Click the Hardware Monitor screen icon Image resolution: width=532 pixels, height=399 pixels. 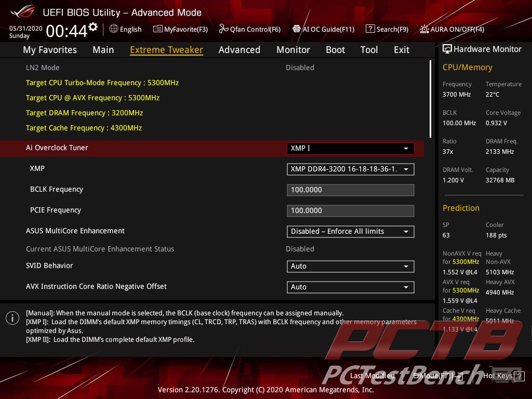(447, 49)
